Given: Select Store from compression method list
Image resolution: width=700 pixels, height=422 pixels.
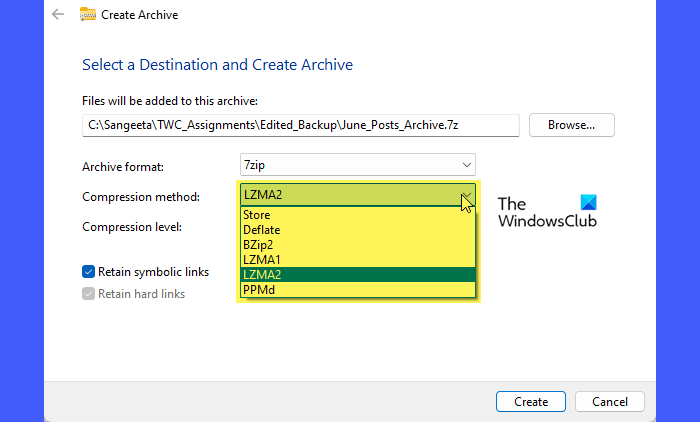Looking at the screenshot, I should click(358, 215).
